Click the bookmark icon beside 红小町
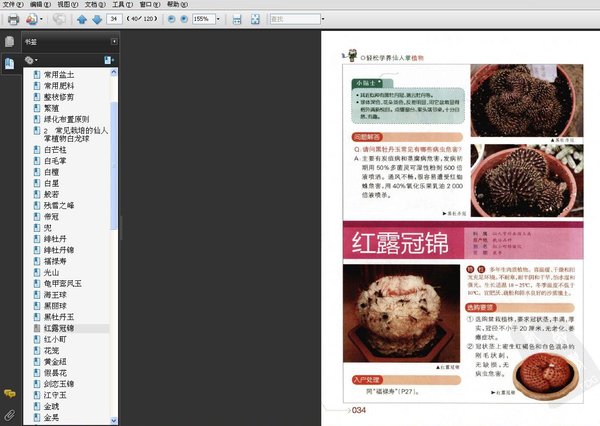This screenshot has height=426, width=600. point(37,339)
